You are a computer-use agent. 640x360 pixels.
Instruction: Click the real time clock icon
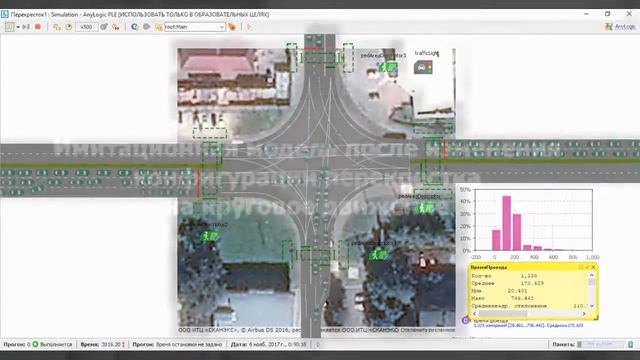69,27
